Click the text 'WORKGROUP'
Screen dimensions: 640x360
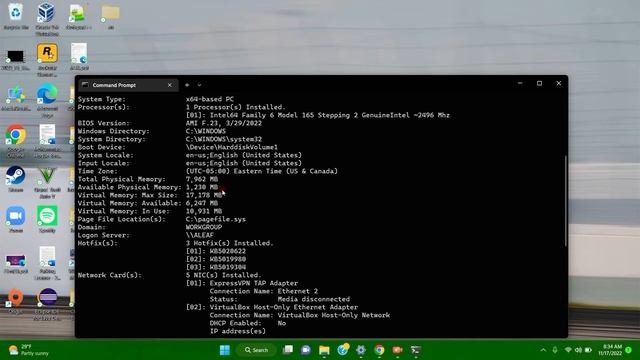(204, 227)
